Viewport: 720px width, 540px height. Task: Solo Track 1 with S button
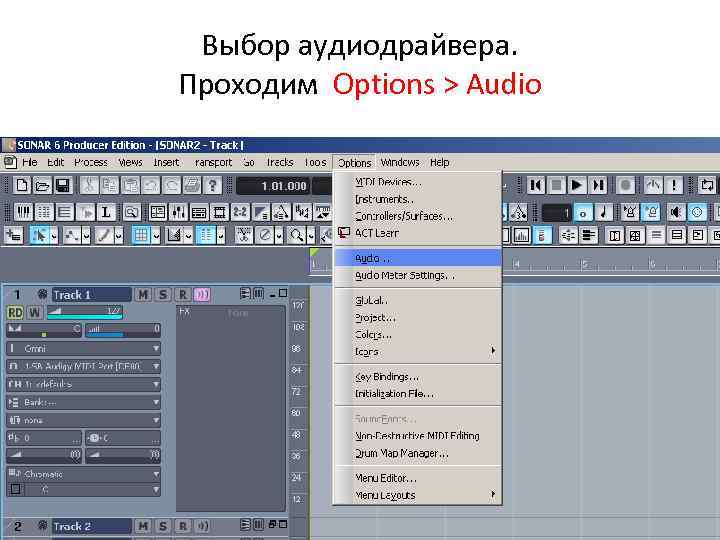[163, 294]
